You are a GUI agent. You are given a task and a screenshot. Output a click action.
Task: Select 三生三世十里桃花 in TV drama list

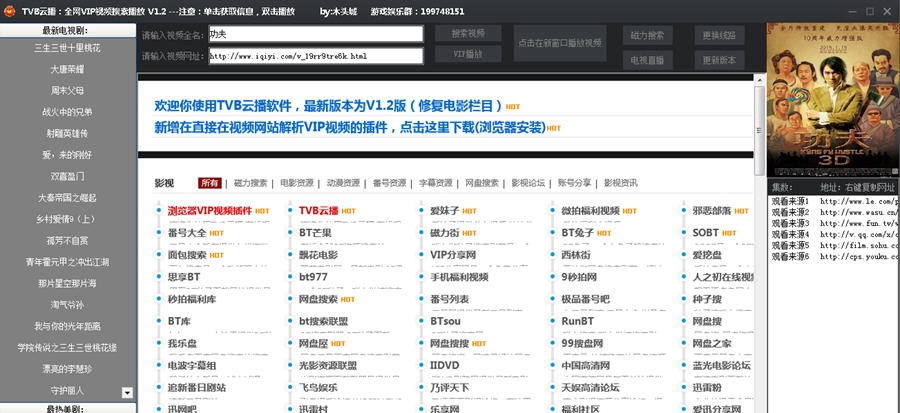[68, 48]
